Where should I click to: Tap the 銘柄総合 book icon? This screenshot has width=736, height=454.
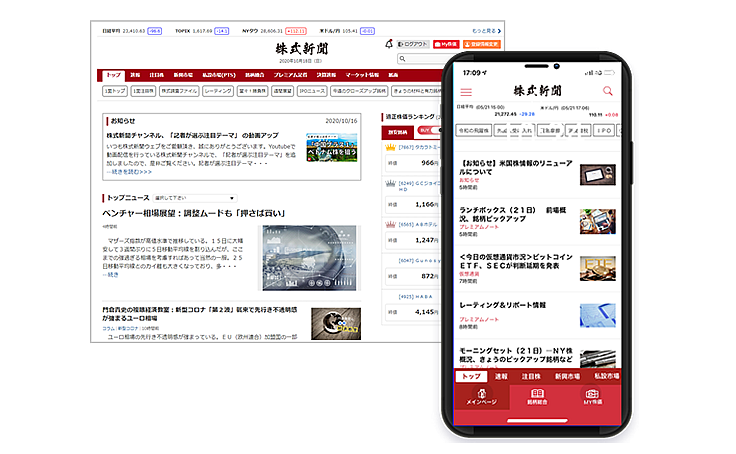pos(537,397)
